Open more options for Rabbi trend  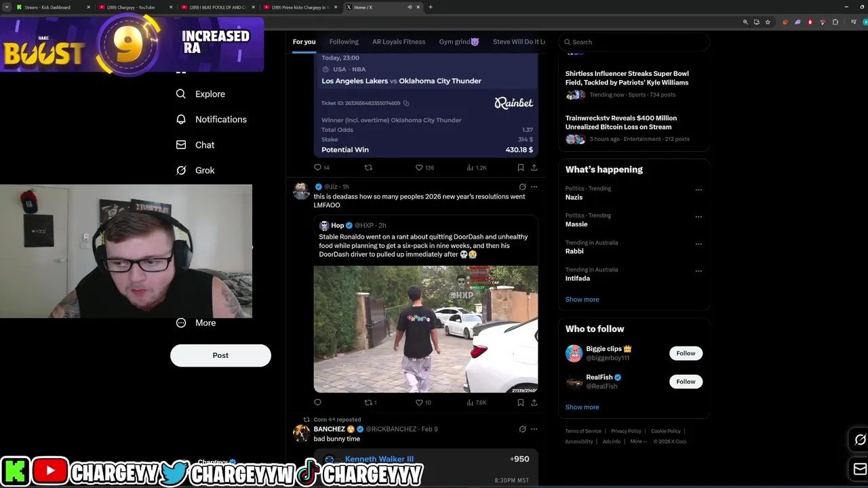coord(698,244)
